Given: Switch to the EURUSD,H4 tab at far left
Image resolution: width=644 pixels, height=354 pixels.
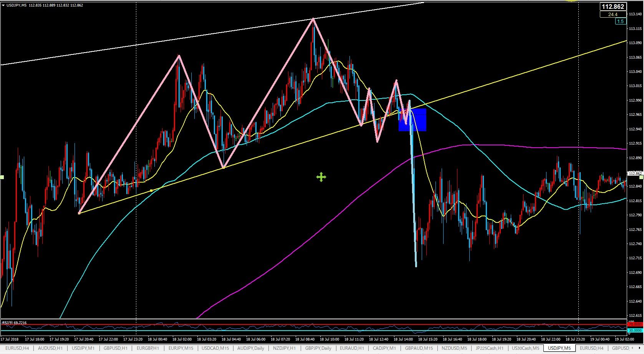Looking at the screenshot, I should click(x=17, y=348).
